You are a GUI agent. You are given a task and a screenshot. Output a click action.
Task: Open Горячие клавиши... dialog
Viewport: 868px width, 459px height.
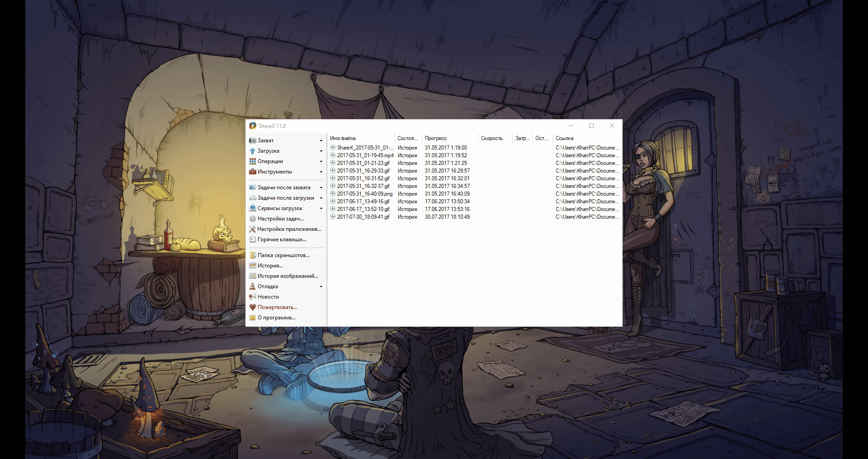[286, 239]
